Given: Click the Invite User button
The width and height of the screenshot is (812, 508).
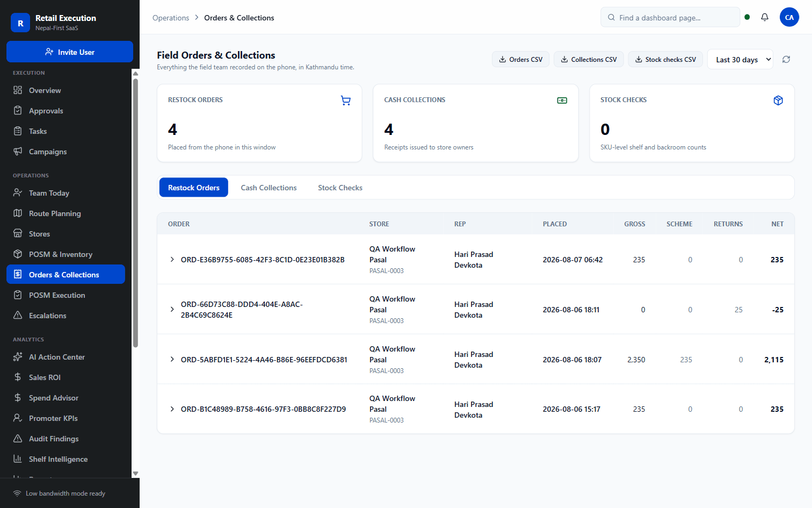Looking at the screenshot, I should pos(70,52).
